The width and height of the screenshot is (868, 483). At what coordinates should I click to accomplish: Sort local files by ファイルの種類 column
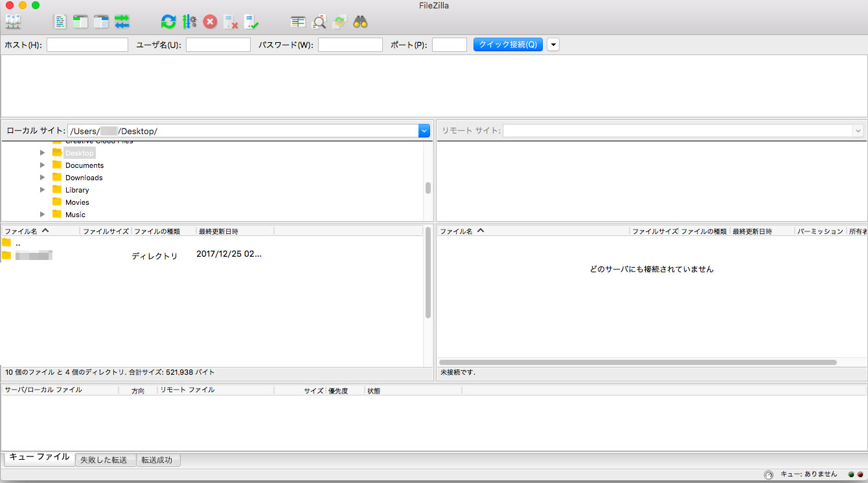(x=164, y=231)
